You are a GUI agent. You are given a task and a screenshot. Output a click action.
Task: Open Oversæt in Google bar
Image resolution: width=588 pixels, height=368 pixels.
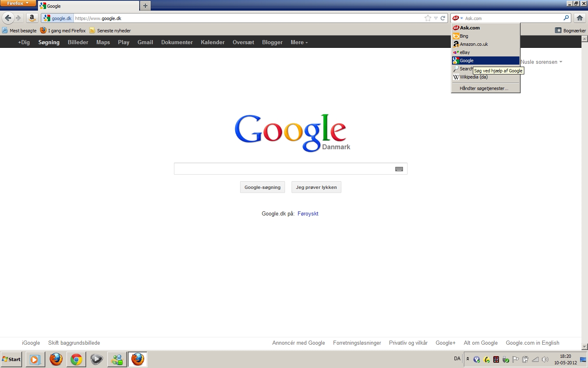tap(243, 42)
